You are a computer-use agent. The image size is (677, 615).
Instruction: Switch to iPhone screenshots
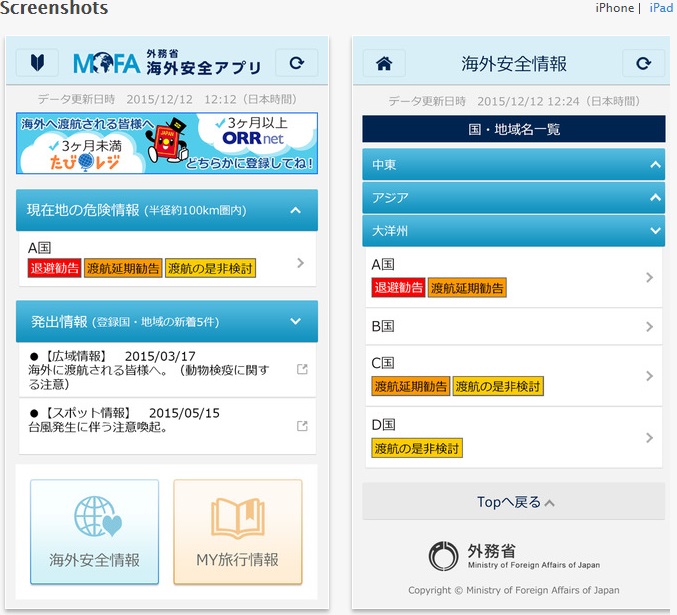614,8
